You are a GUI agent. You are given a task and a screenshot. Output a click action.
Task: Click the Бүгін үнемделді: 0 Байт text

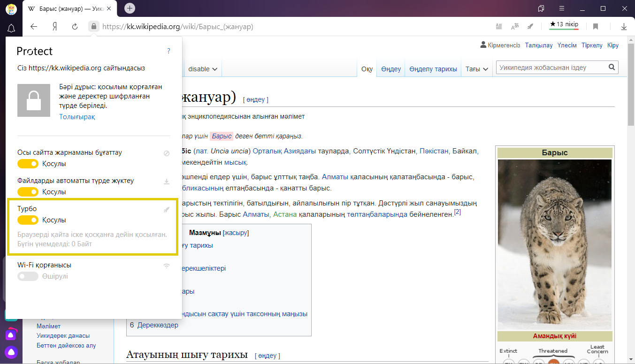(54, 244)
